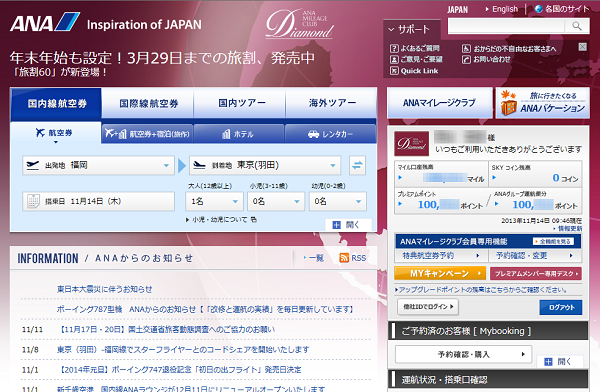
Task: Open おからだの不自由なお客さまへ link
Action: pos(509,49)
